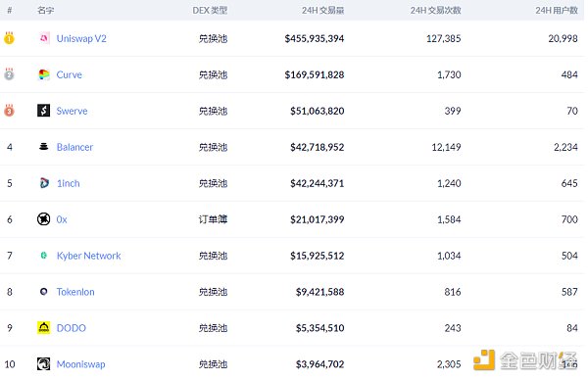Click the 0x circular logo icon
The width and height of the screenshot is (588, 381).
(43, 218)
